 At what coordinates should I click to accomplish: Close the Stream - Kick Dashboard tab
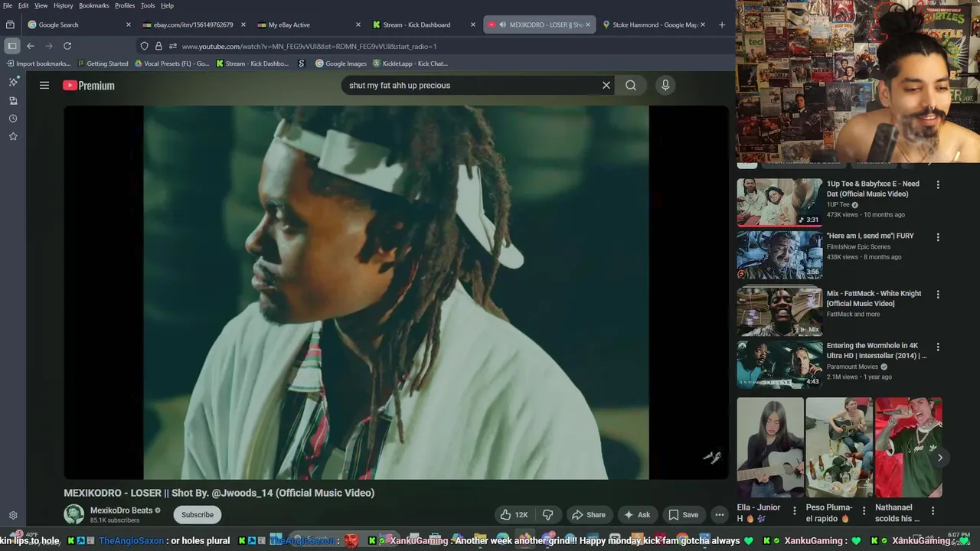473,24
